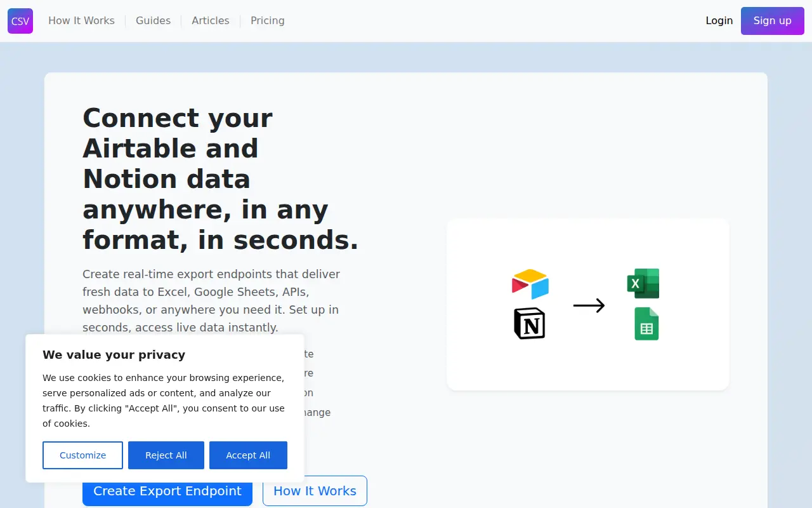Click the CSV logo icon

[x=20, y=21]
